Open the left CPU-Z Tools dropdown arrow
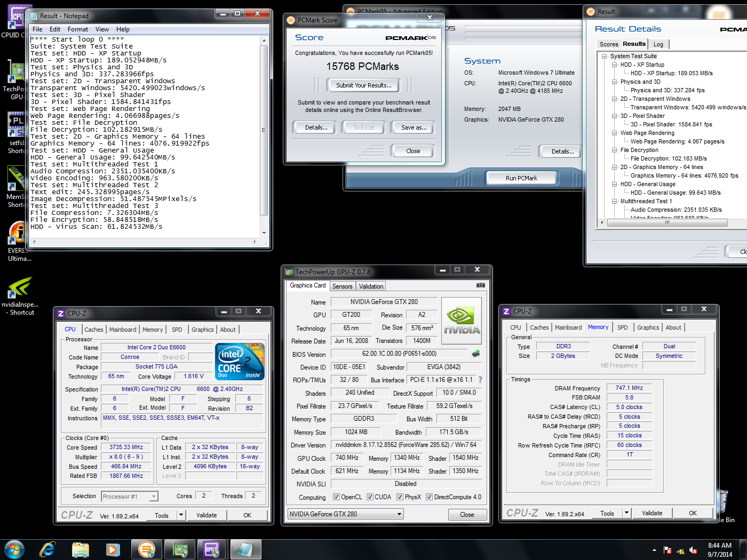Viewport: 747px width, 560px height. click(181, 515)
